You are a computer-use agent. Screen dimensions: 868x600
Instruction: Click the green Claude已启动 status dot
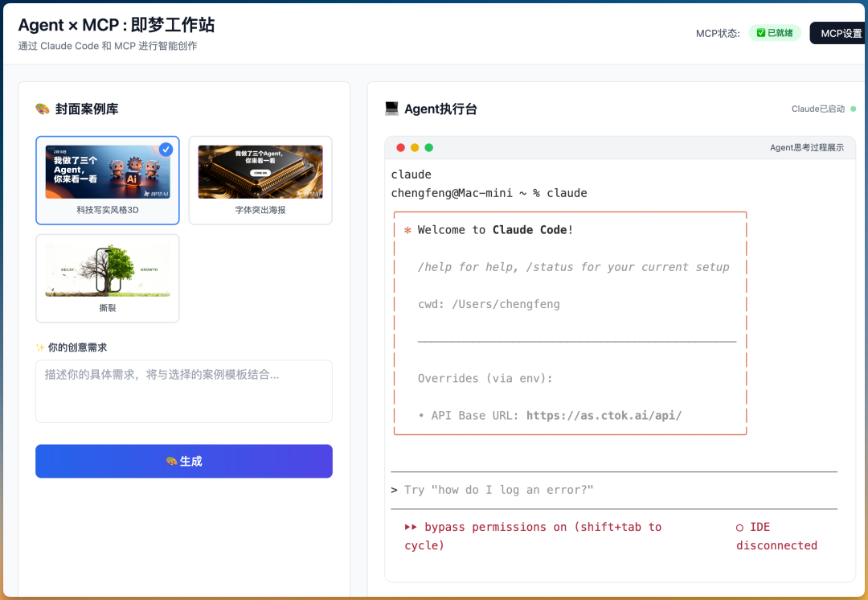point(853,109)
